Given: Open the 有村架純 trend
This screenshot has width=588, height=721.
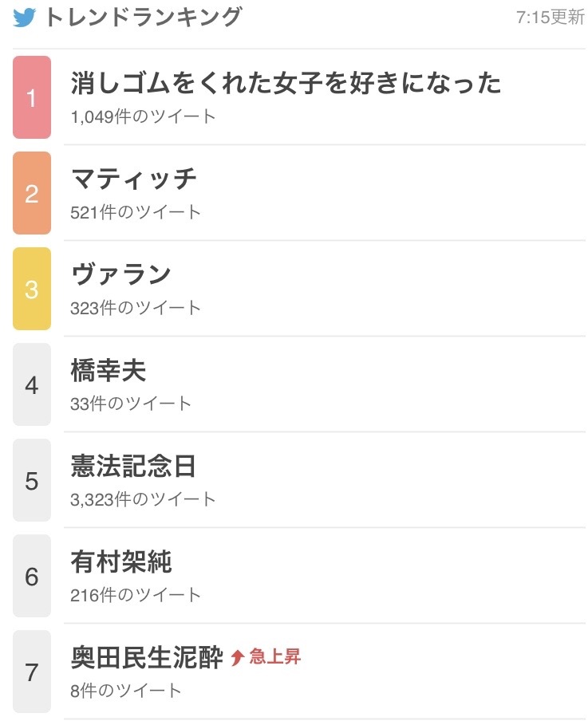Looking at the screenshot, I should point(121,561).
